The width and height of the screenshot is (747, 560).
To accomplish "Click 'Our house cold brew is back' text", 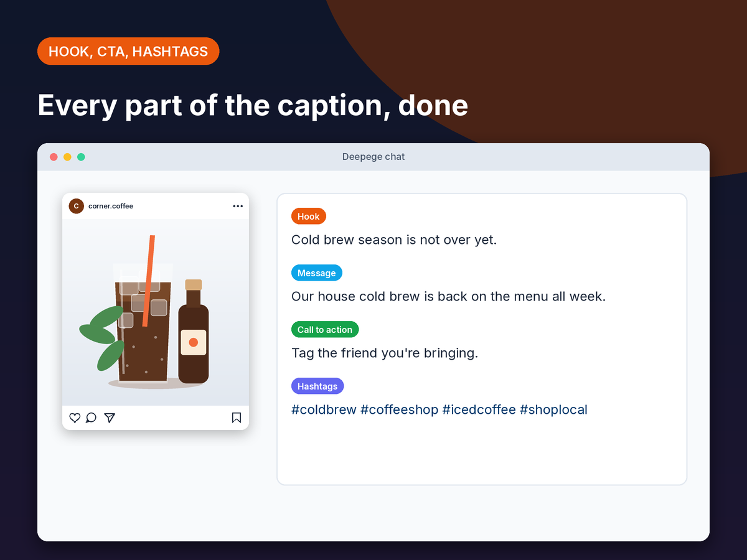I will (380, 296).
